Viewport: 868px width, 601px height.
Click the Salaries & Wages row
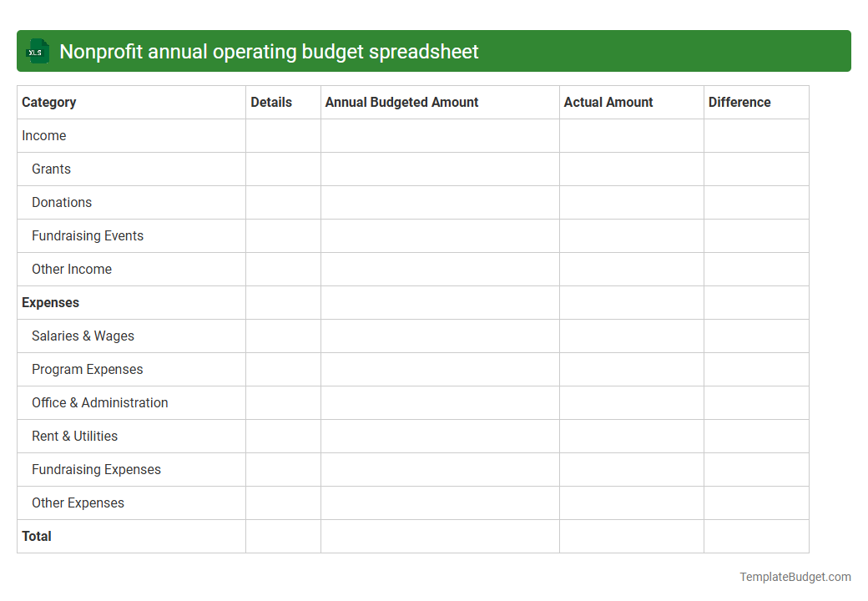[x=83, y=336]
